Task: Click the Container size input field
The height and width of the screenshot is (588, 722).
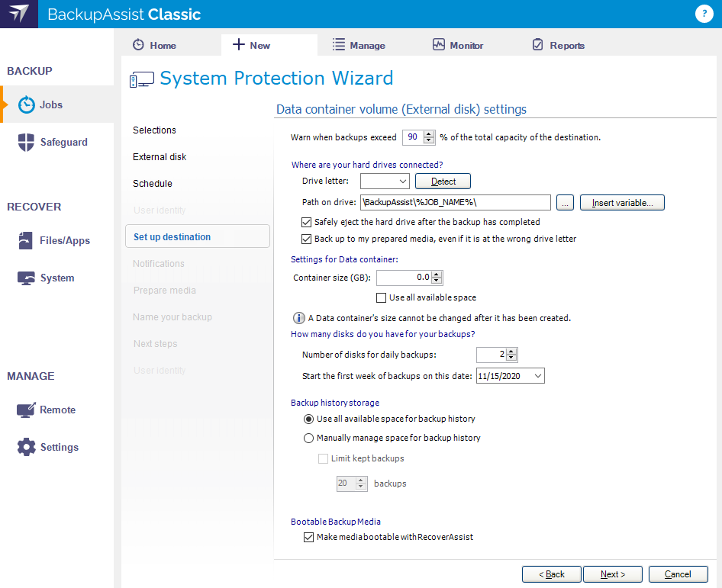Action: [x=404, y=278]
